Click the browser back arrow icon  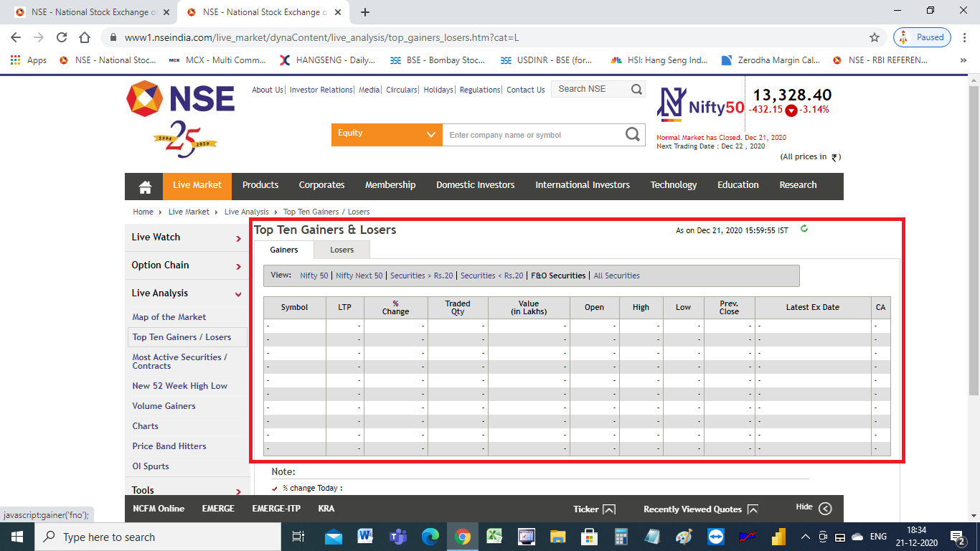click(14, 37)
